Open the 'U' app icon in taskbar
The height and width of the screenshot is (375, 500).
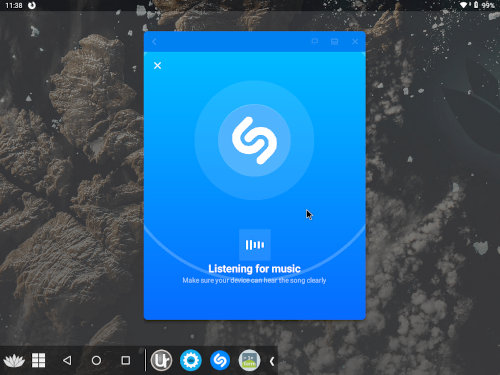pyautogui.click(x=161, y=360)
